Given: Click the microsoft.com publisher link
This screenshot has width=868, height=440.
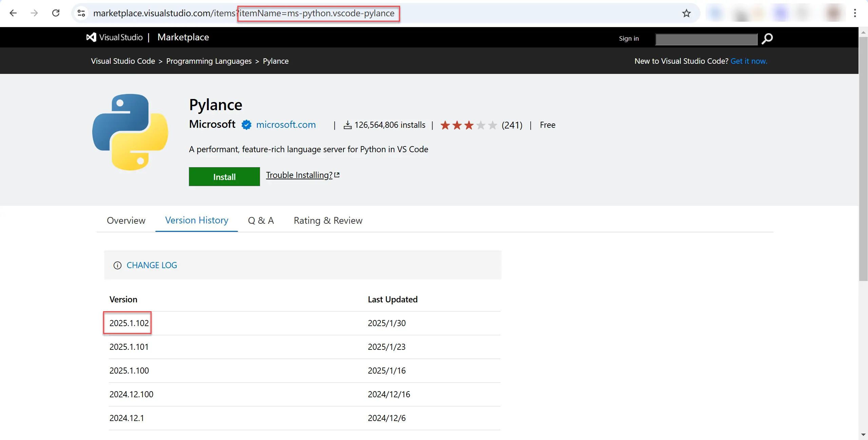Looking at the screenshot, I should (x=286, y=125).
